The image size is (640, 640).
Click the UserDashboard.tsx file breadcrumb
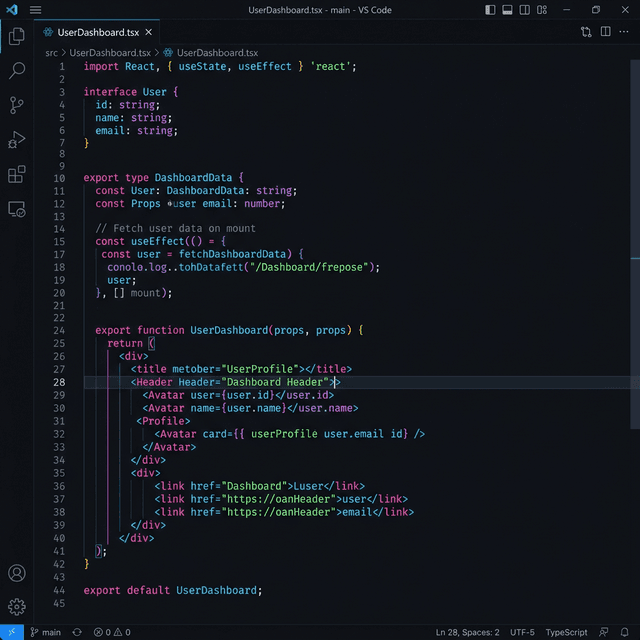(110, 53)
